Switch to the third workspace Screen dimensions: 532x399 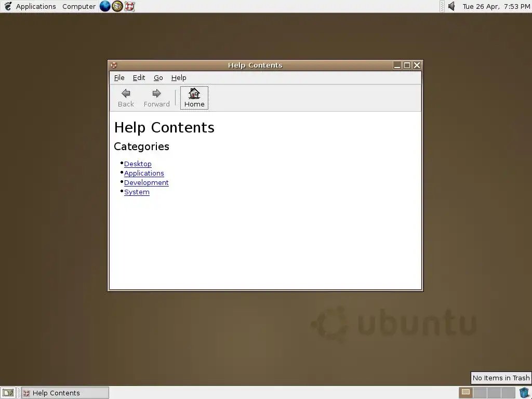(x=494, y=393)
